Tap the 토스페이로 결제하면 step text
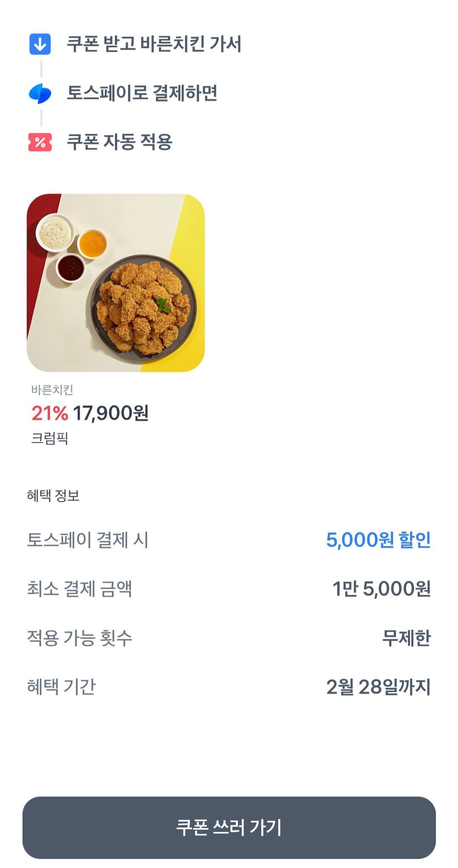 [x=142, y=93]
